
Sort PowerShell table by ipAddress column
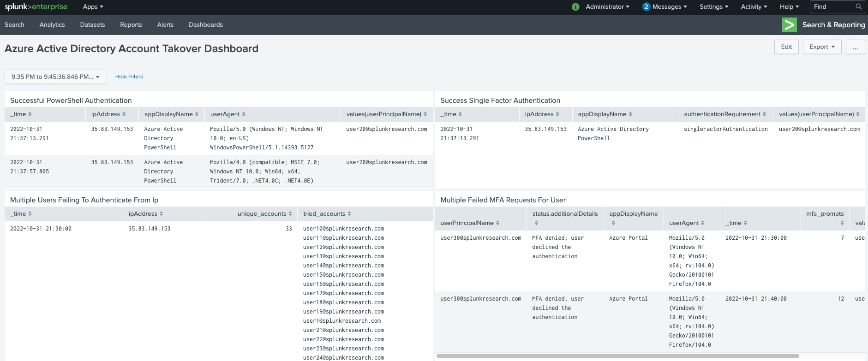point(108,114)
